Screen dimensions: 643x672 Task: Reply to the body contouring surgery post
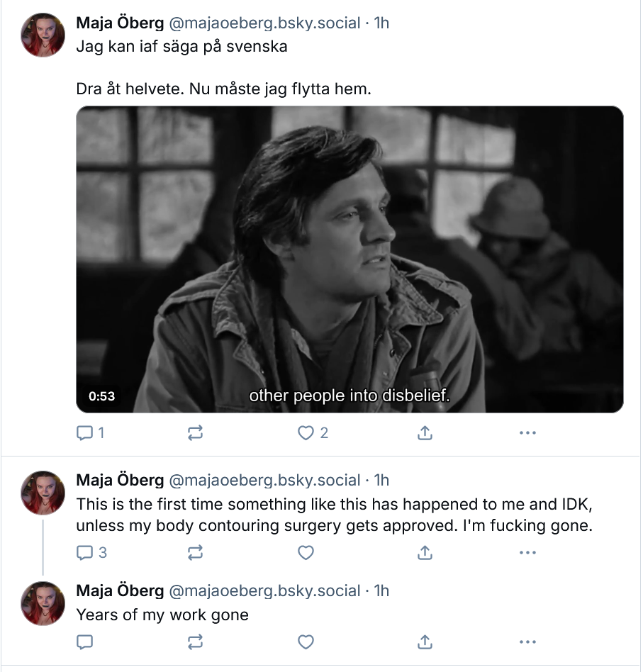[x=91, y=552]
